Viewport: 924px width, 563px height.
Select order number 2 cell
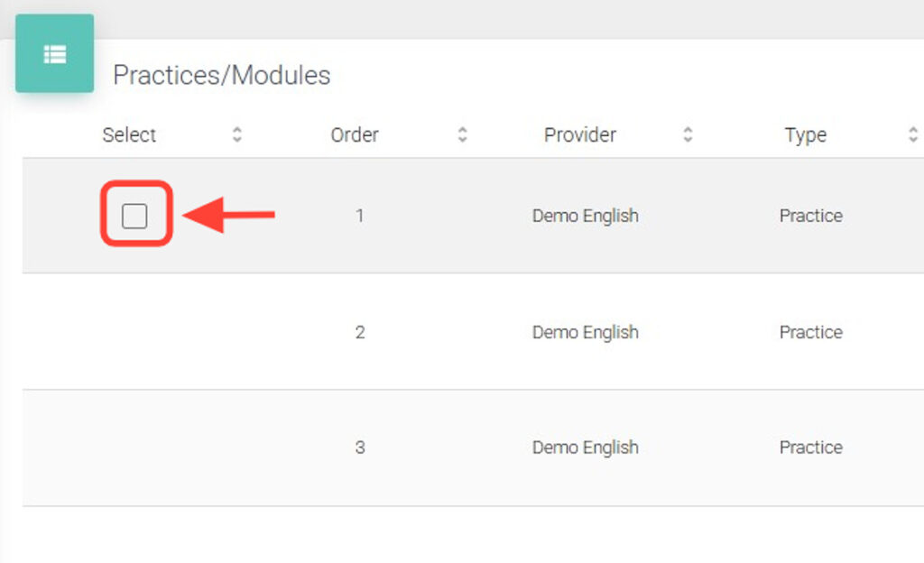(360, 332)
